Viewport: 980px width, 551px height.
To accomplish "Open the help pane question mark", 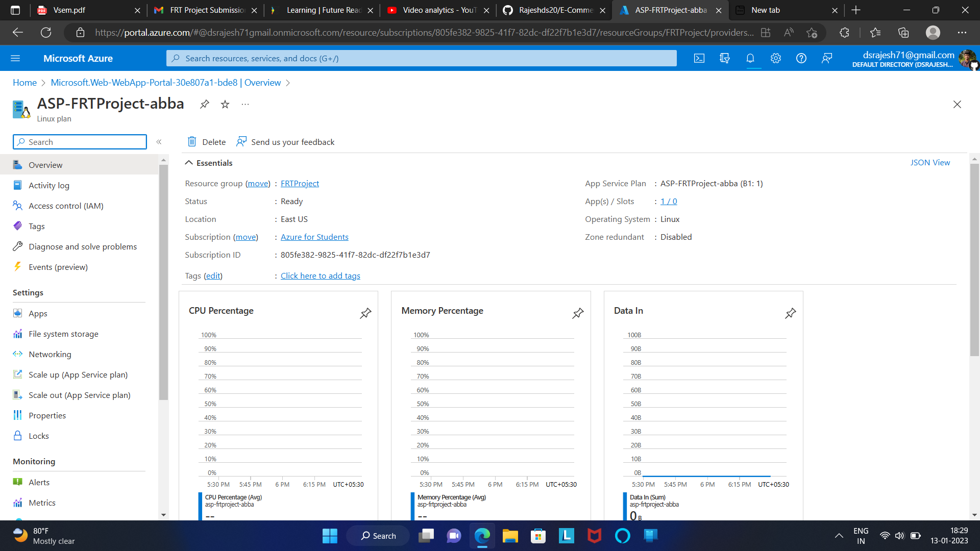I will 801,58.
